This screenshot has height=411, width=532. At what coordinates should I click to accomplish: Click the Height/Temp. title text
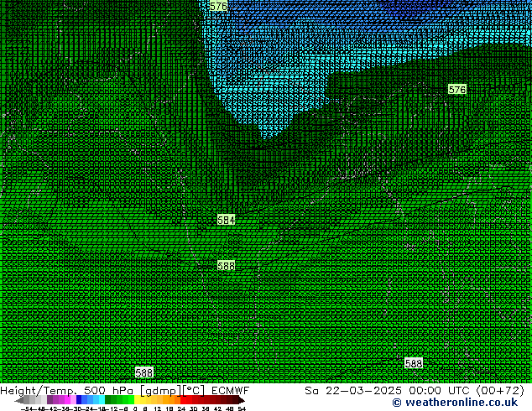[x=39, y=390]
